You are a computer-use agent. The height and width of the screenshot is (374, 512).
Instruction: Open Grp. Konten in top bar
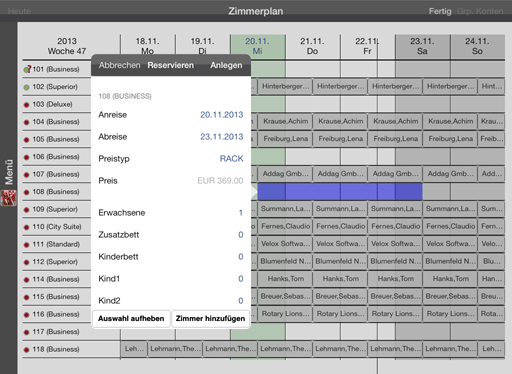[480, 11]
